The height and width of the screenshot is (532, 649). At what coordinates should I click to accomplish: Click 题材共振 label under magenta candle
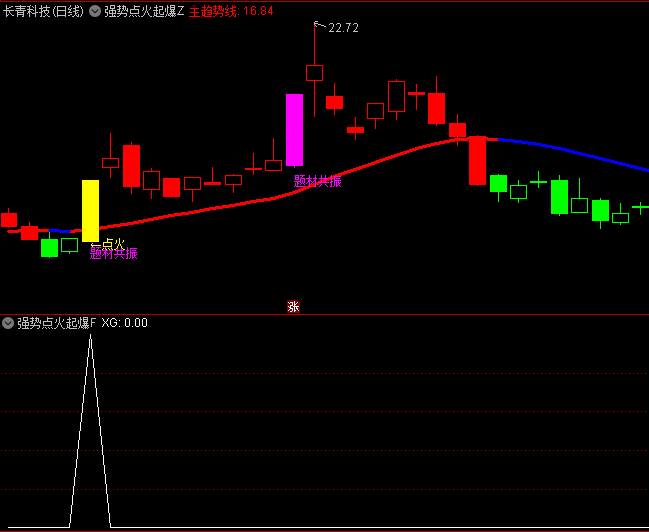pyautogui.click(x=317, y=181)
